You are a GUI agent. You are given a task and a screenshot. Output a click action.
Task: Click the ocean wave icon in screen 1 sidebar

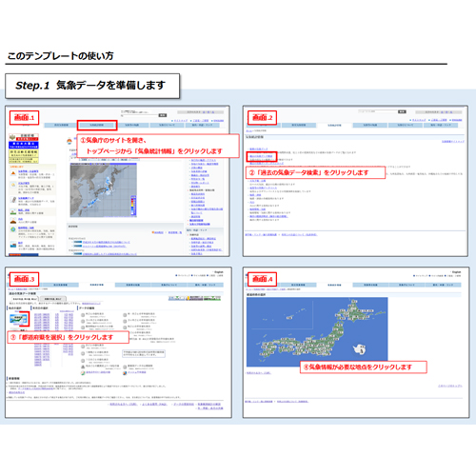point(13,245)
